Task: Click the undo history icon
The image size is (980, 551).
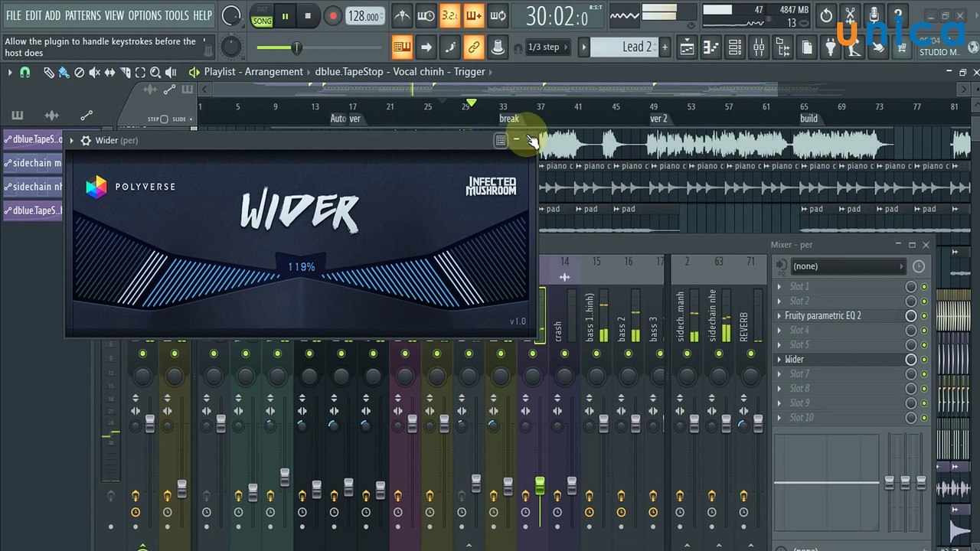Action: coord(825,15)
